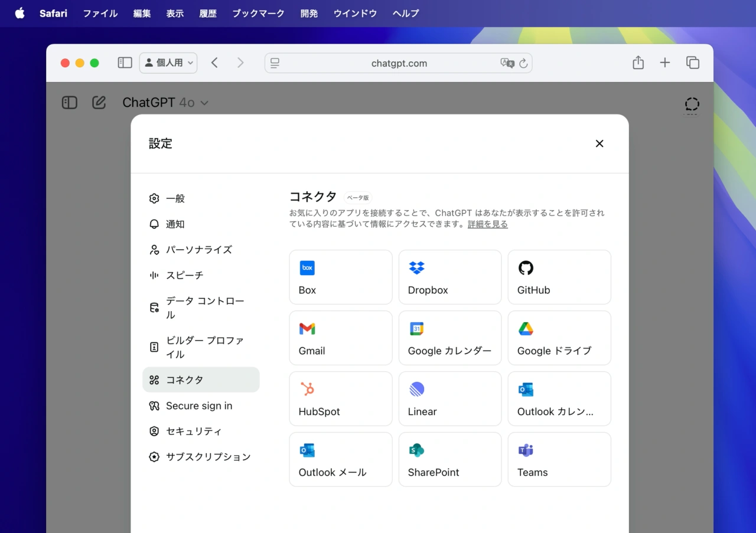This screenshot has height=533, width=756.
Task: Reload the page with refresh icon
Action: (523, 63)
